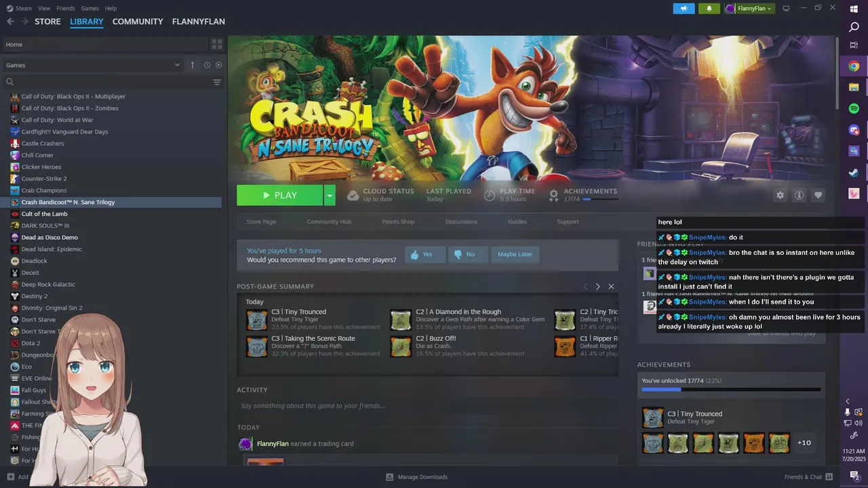This screenshot has width=868, height=488.
Task: Click the No thumbs-down recommend button
Action: click(468, 254)
